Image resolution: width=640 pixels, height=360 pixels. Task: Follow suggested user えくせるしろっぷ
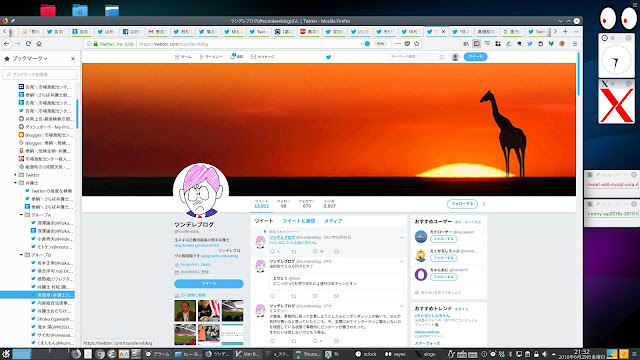pyautogui.click(x=443, y=258)
